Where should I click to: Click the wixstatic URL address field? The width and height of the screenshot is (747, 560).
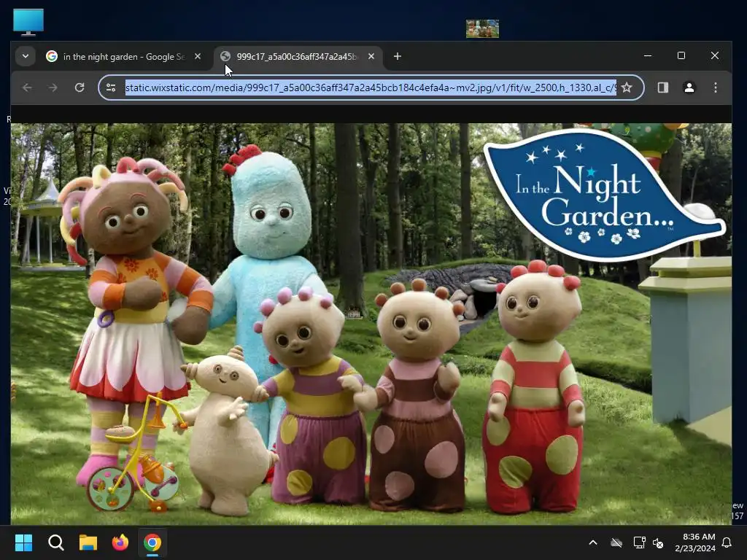370,87
